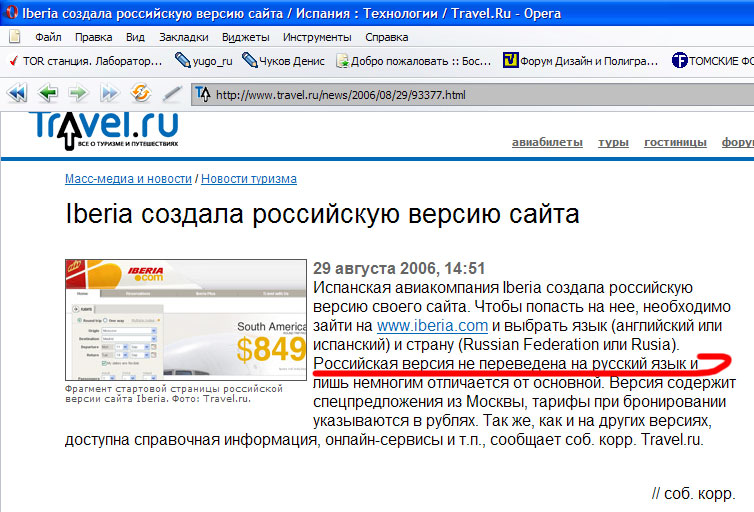Reload the page with orange refresh icon

pyautogui.click(x=141, y=93)
